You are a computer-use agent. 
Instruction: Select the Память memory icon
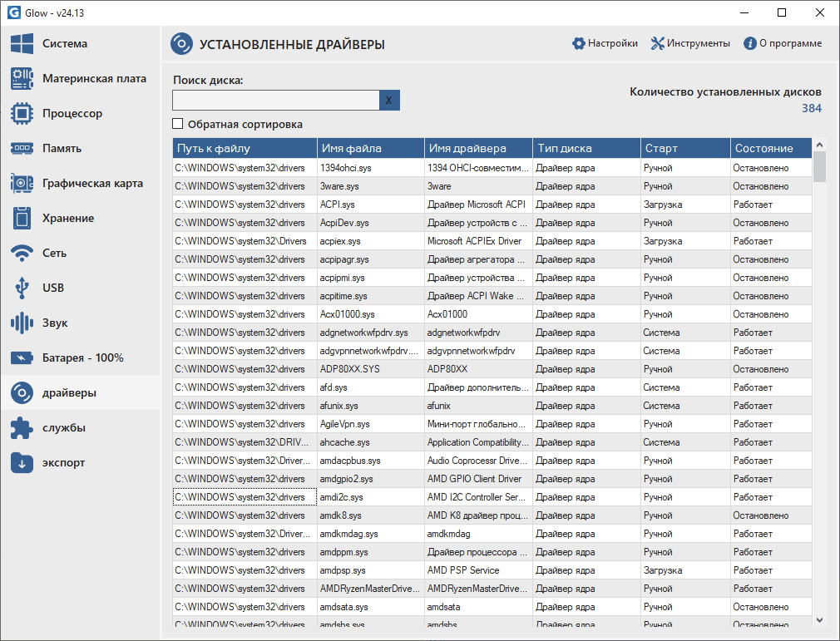22,148
